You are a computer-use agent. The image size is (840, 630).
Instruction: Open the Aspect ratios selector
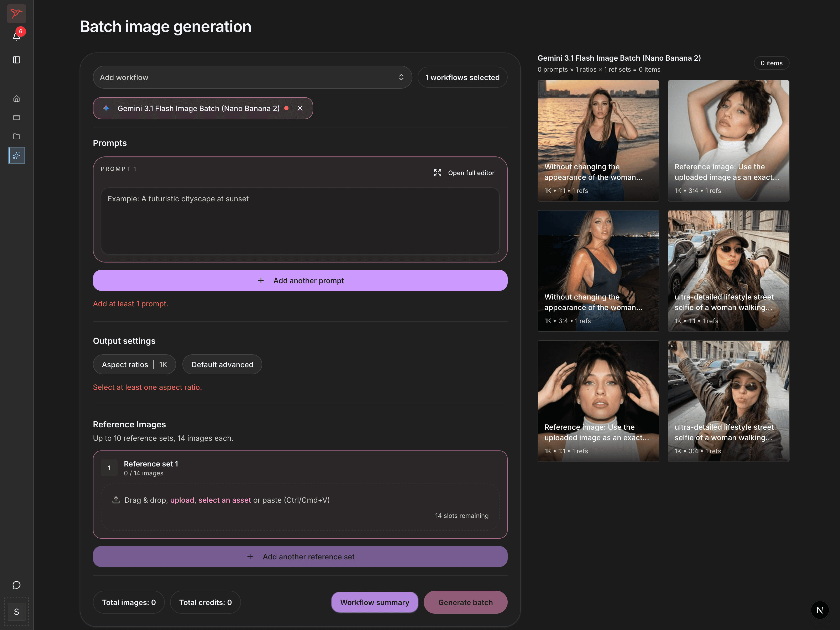(134, 364)
